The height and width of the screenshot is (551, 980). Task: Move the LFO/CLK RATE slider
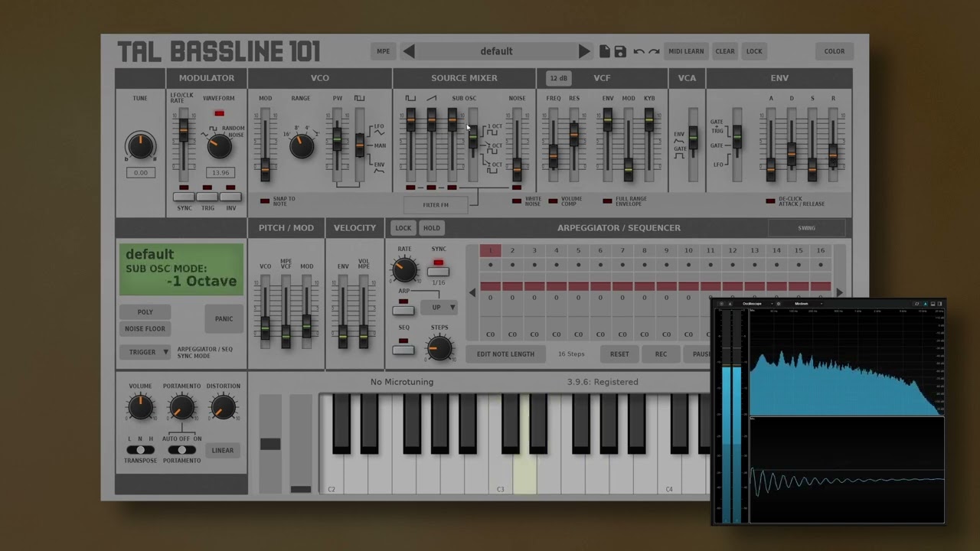coord(183,129)
